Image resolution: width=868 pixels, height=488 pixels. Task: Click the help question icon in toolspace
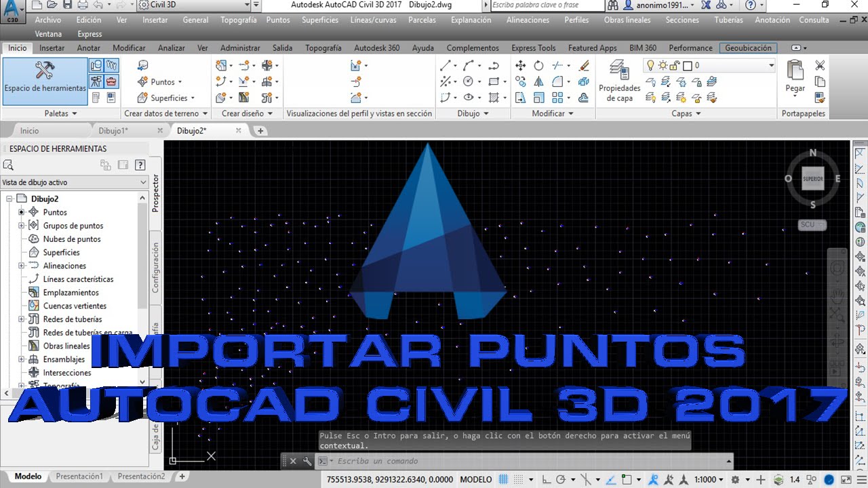pos(140,165)
